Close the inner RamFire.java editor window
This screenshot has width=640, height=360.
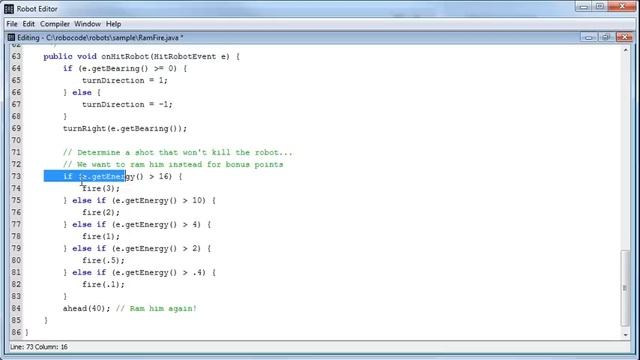[624, 38]
